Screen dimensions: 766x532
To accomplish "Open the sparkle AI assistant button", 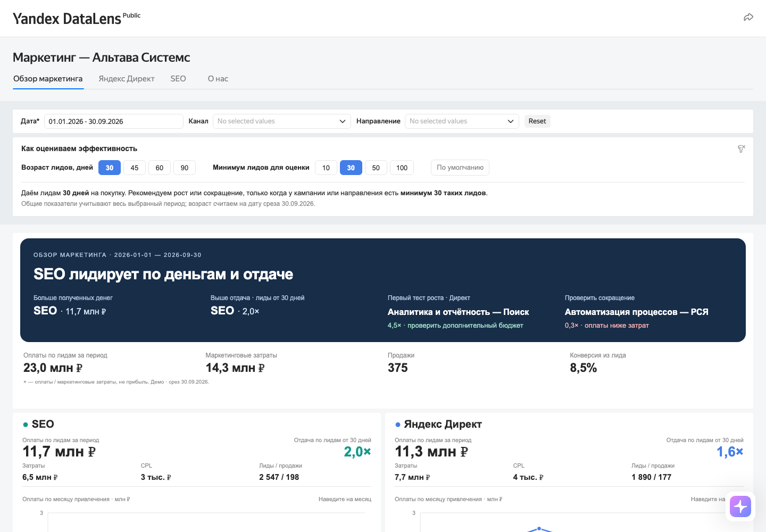I will (740, 506).
